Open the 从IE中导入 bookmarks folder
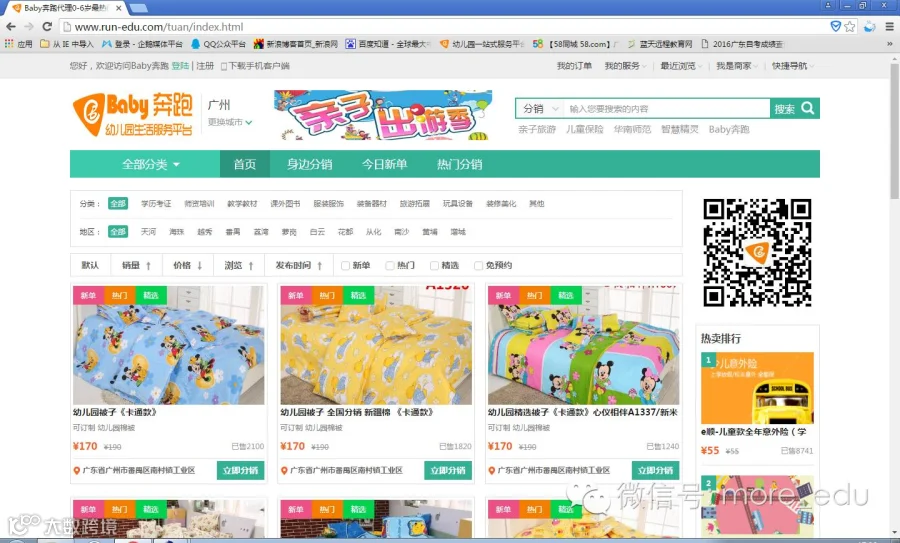 pos(67,44)
